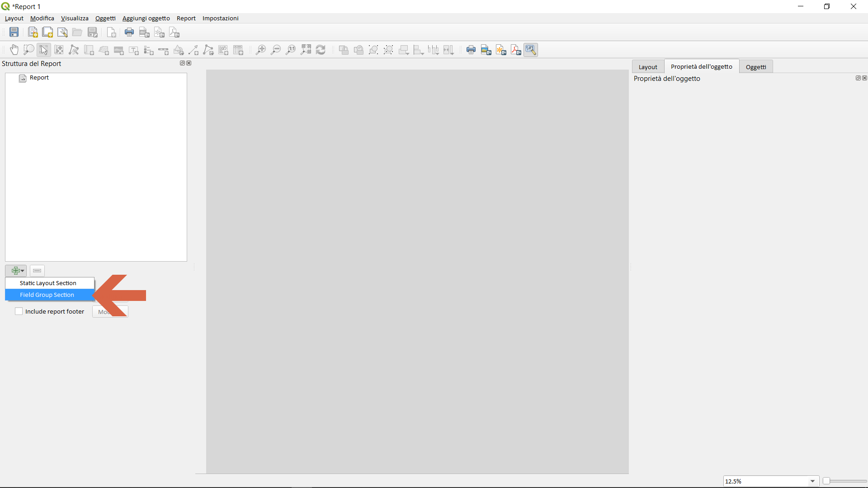The image size is (868, 488).
Task: Select the Pan layout tool
Action: coord(14,50)
